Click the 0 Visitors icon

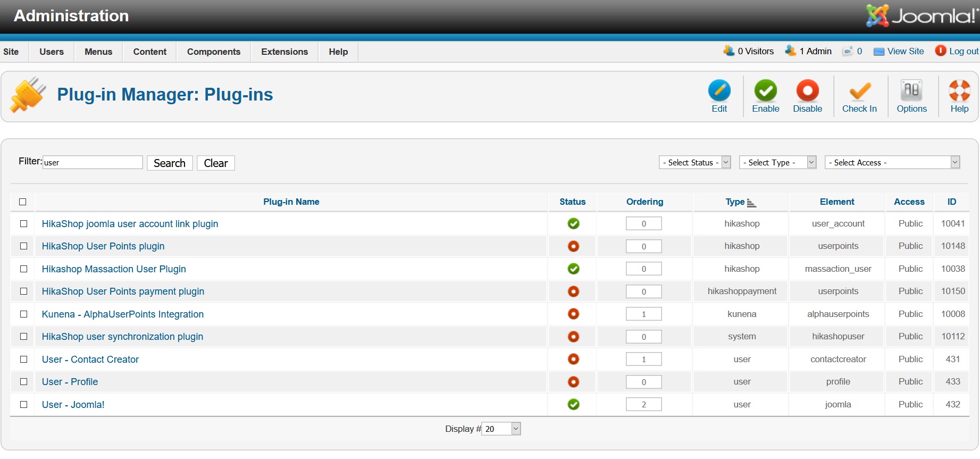pyautogui.click(x=728, y=51)
